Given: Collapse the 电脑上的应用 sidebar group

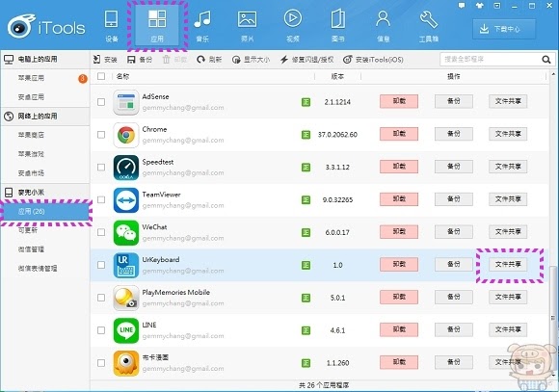Looking at the screenshot, I should (x=45, y=59).
